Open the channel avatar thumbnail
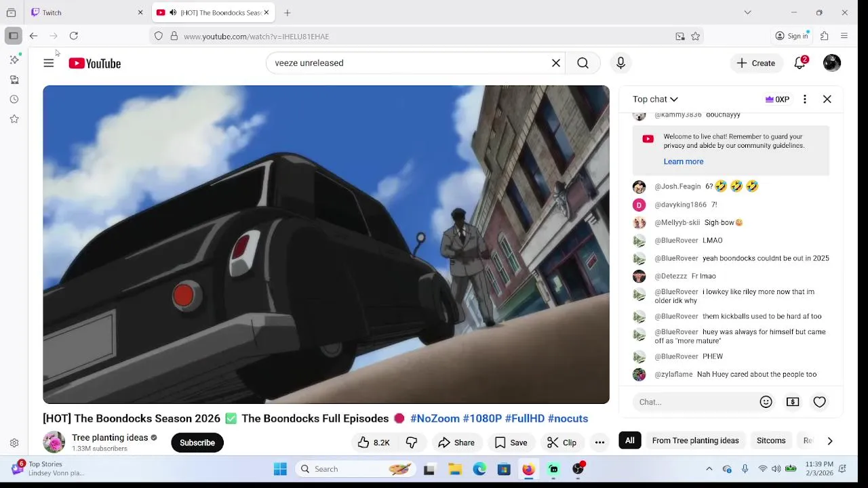868x488 pixels. click(x=54, y=442)
